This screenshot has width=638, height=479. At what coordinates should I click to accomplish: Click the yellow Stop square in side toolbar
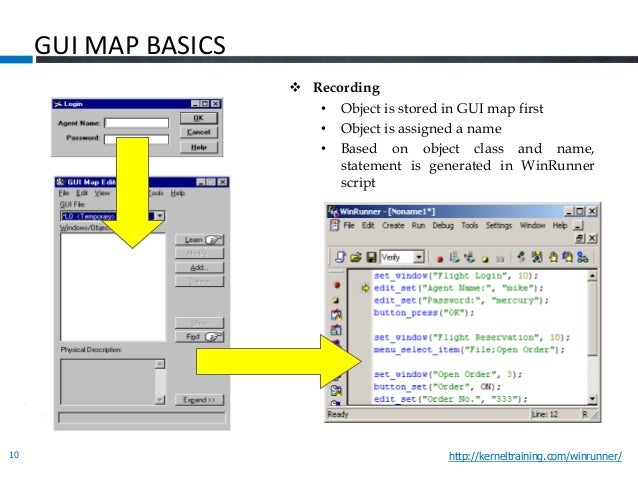click(x=336, y=300)
